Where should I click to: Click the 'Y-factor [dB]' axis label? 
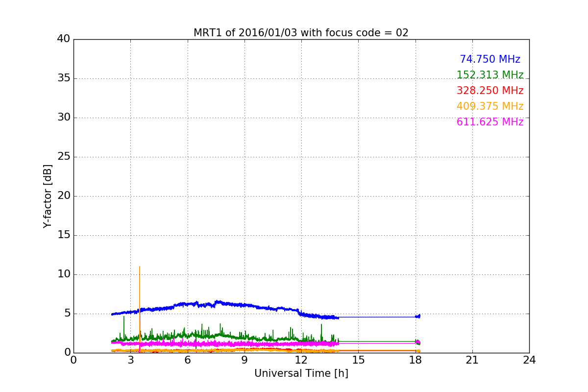click(x=48, y=196)
